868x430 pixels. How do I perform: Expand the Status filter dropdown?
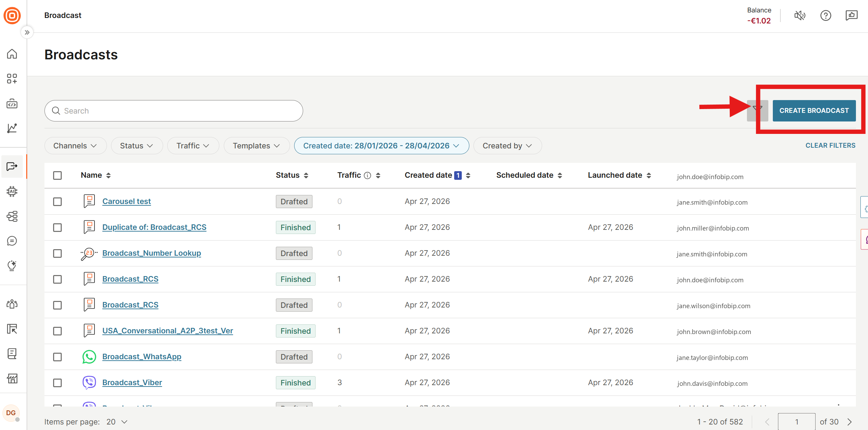137,146
